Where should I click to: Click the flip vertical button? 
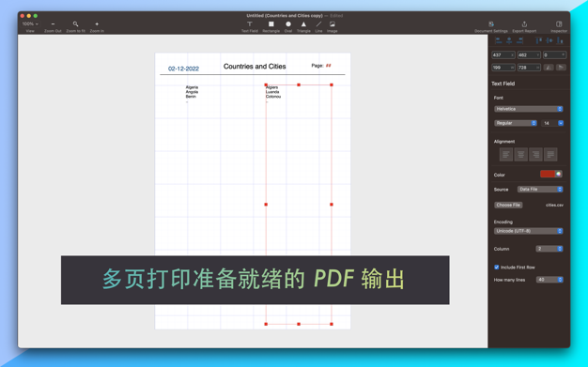(561, 68)
